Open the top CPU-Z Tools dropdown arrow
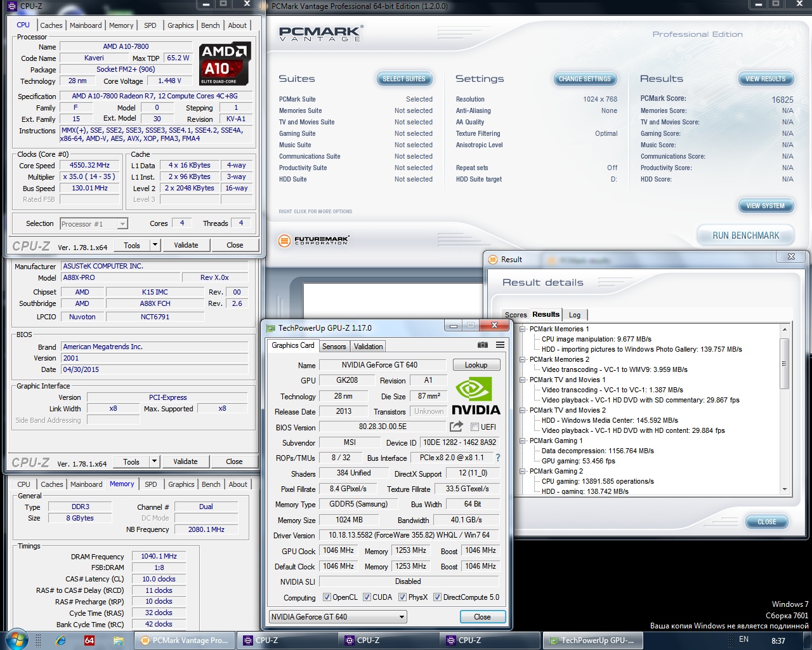 [154, 245]
